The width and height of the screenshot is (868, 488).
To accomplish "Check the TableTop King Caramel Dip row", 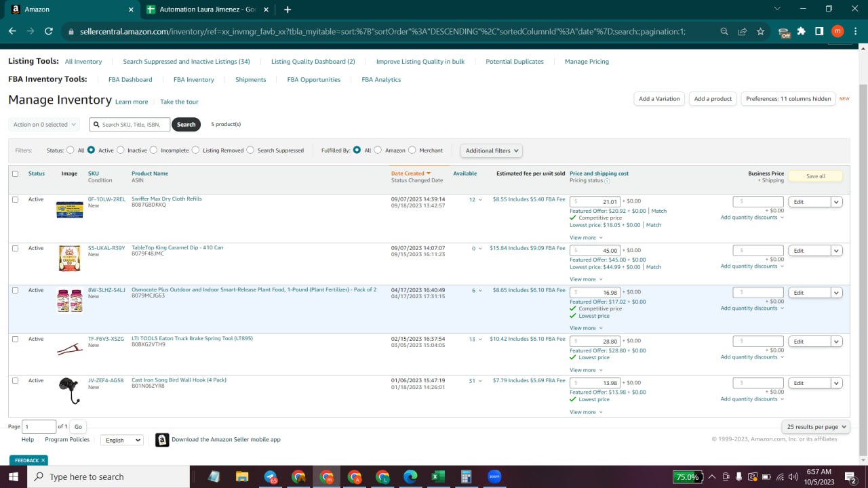I will point(16,248).
